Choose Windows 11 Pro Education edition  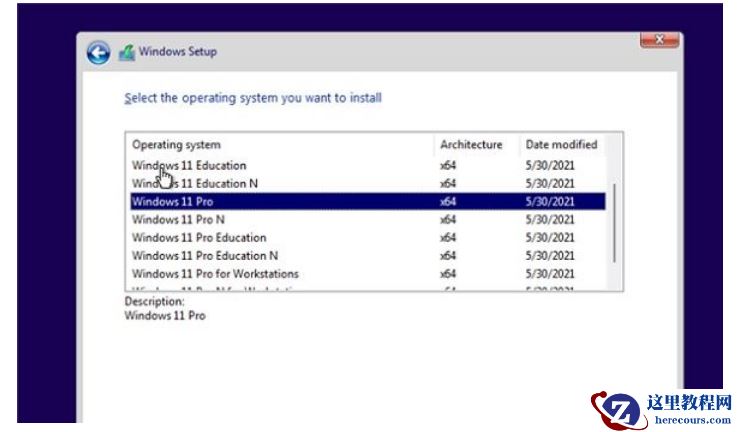(x=368, y=238)
